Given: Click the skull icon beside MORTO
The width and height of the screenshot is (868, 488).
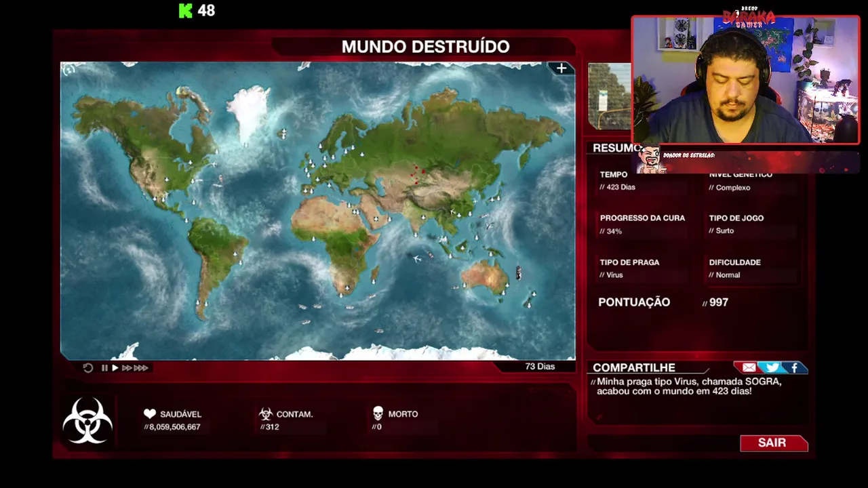Looking at the screenshot, I should [378, 413].
